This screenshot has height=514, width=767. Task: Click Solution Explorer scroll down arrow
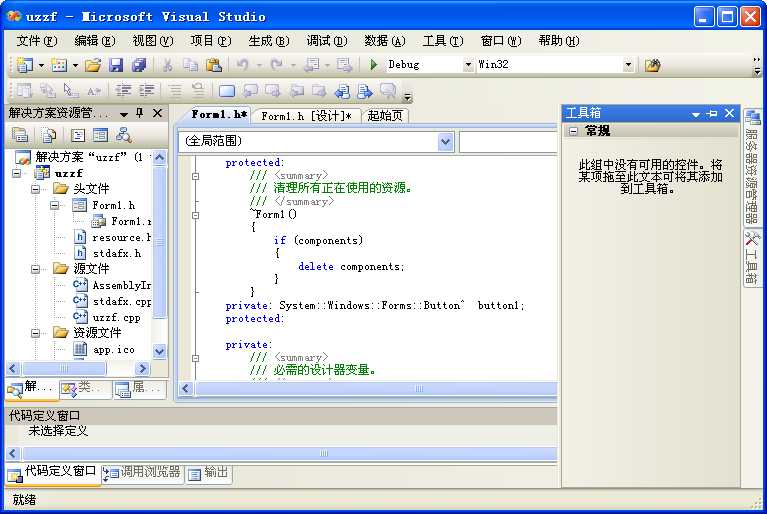coord(159,351)
